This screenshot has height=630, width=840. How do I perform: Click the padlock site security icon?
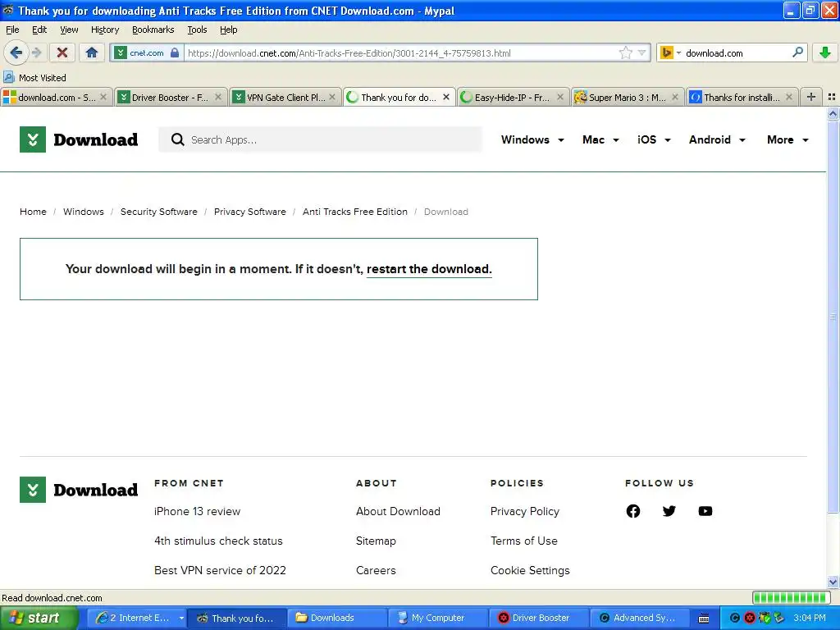175,52
